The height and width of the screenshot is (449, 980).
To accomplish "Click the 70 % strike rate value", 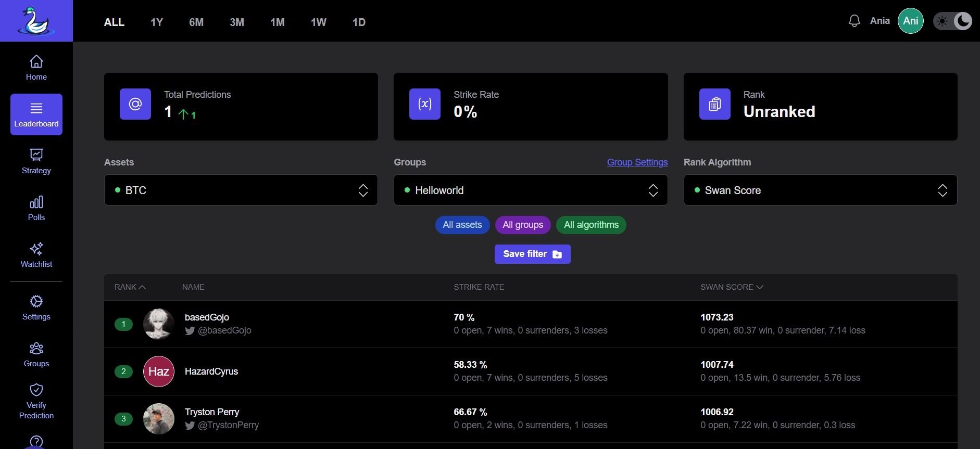I will [464, 317].
